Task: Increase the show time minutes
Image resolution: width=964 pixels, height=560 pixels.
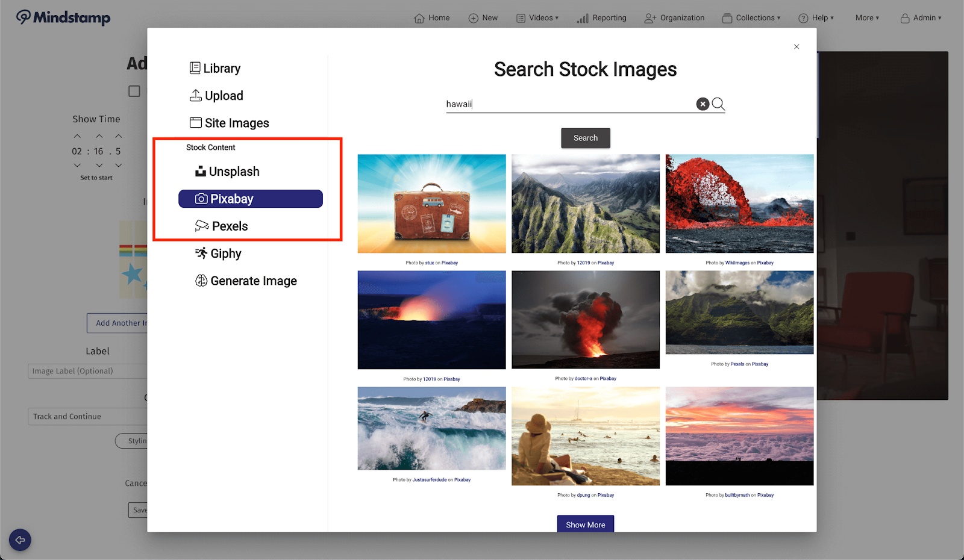Action: click(77, 136)
